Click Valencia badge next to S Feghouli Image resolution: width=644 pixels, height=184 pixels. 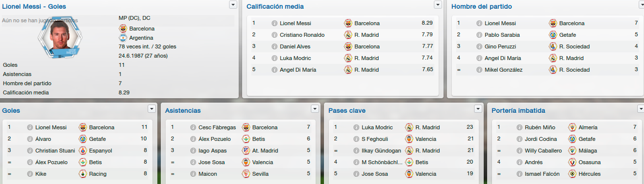pos(409,139)
